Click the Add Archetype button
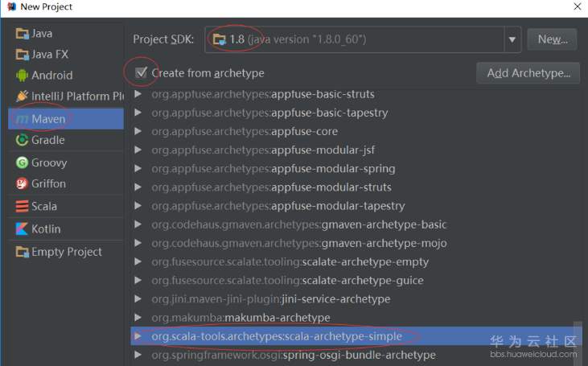588x366 pixels. coord(528,73)
